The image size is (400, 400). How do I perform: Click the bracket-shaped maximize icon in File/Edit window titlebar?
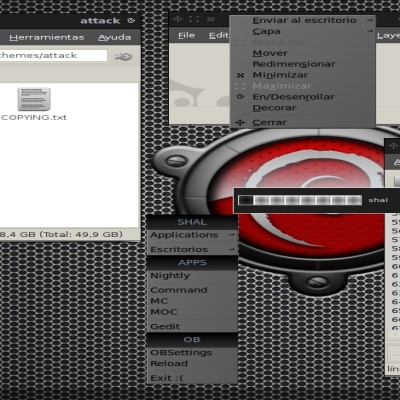coord(194,19)
